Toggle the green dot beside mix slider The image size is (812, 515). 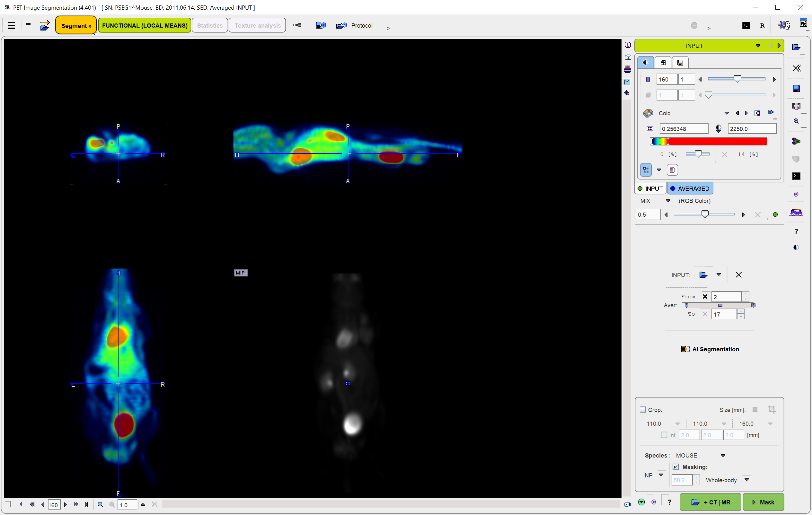(x=775, y=215)
